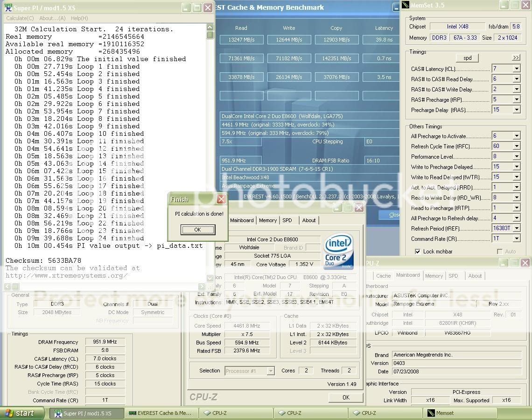532x420 pixels.
Task: Click the Super PI horizontal scrollbar right arrow
Action: pyautogui.click(x=202, y=287)
